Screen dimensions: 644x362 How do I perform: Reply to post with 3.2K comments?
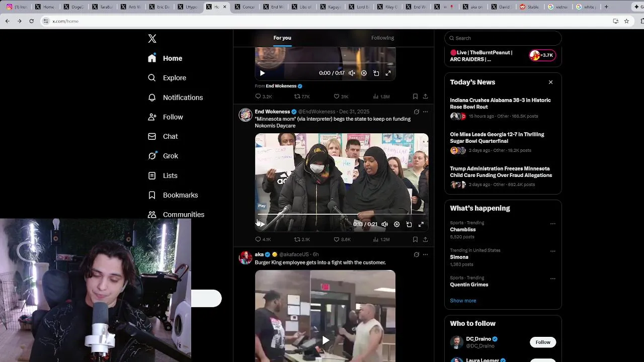tap(263, 97)
